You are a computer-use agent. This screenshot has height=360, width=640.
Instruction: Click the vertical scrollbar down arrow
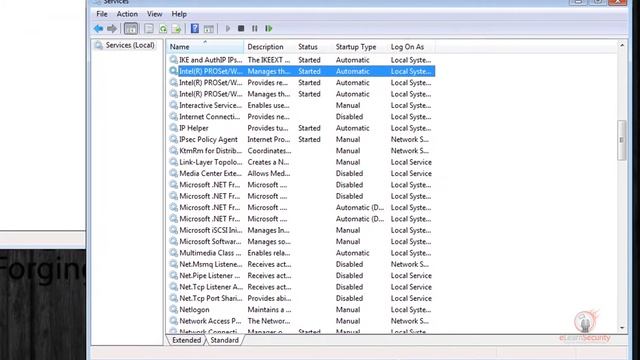[x=622, y=328]
